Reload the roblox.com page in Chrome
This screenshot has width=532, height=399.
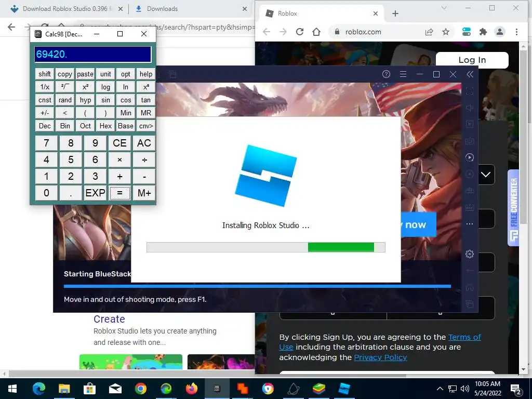pyautogui.click(x=300, y=32)
